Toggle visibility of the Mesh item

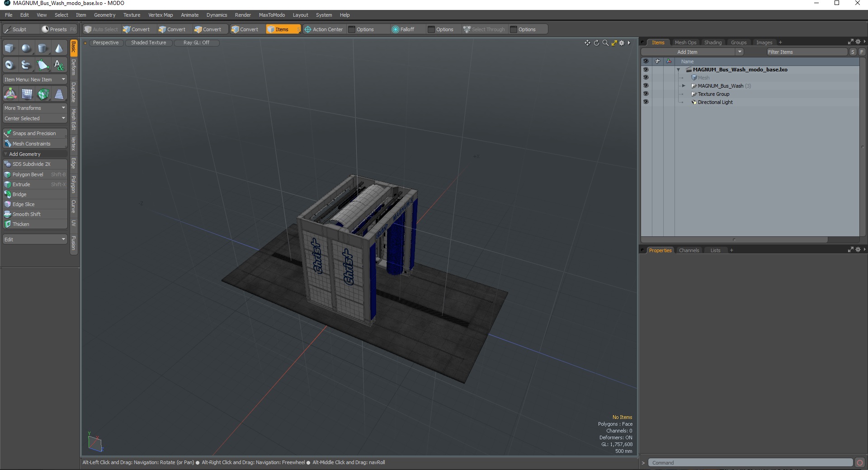(x=646, y=78)
